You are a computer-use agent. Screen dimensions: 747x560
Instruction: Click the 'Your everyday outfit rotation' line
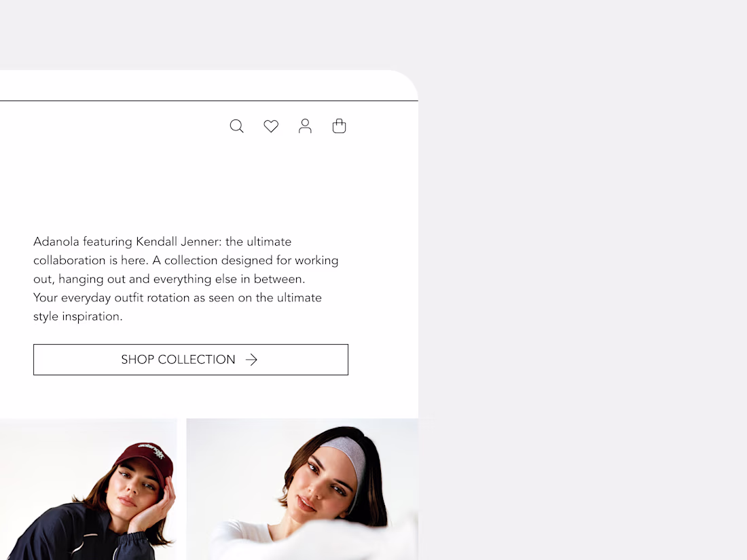[112, 297]
